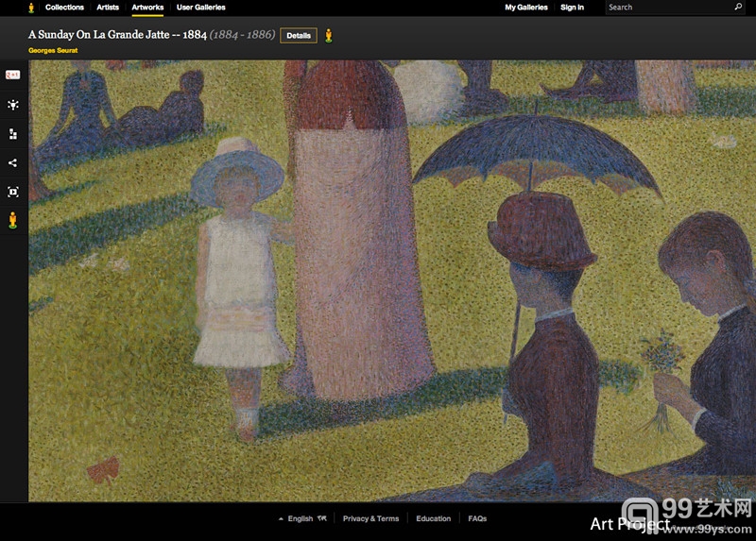
Task: Click the Seurat painting in the viewer
Action: click(392, 280)
